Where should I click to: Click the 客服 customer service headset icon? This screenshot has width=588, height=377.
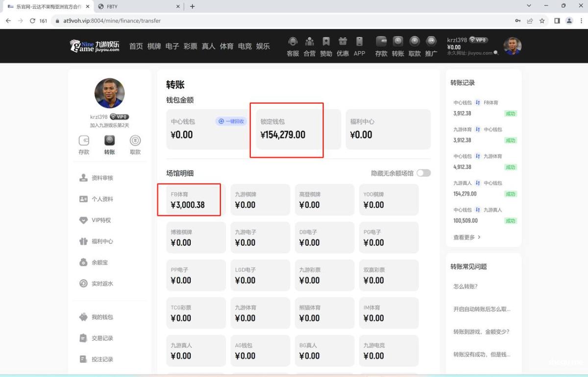[293, 42]
